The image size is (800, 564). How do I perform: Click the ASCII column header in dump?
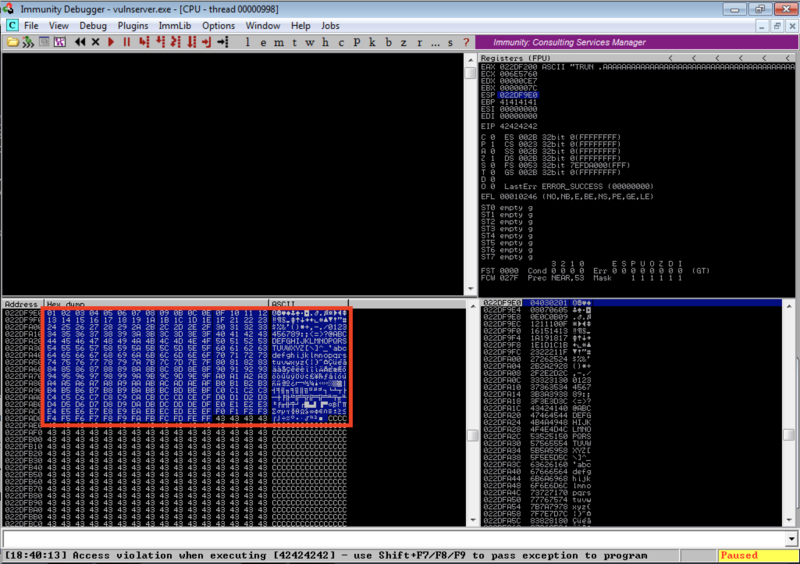coord(308,304)
